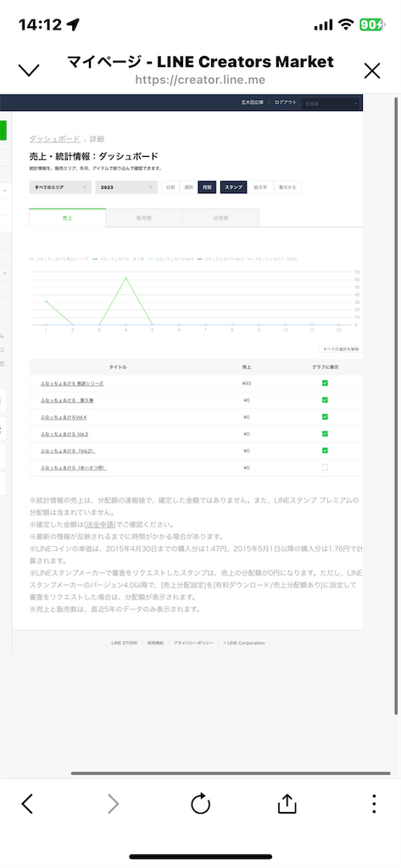Image resolution: width=401 pixels, height=868 pixels.
Task: Tap the Wi-Fi status icon
Action: (347, 25)
